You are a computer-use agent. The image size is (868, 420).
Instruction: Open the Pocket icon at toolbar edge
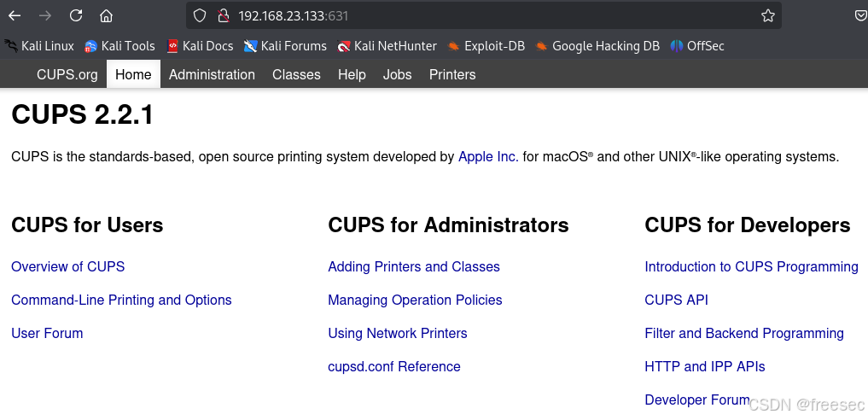(x=861, y=15)
